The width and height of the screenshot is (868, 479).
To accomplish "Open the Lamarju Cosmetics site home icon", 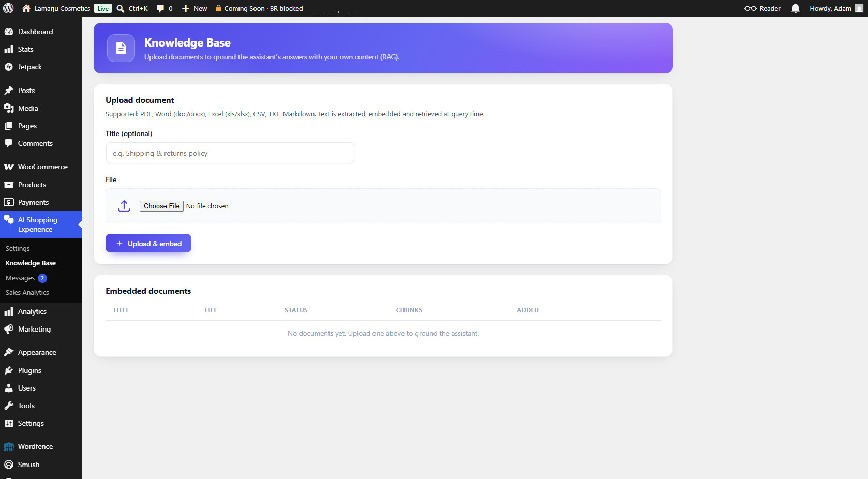I will coord(26,8).
